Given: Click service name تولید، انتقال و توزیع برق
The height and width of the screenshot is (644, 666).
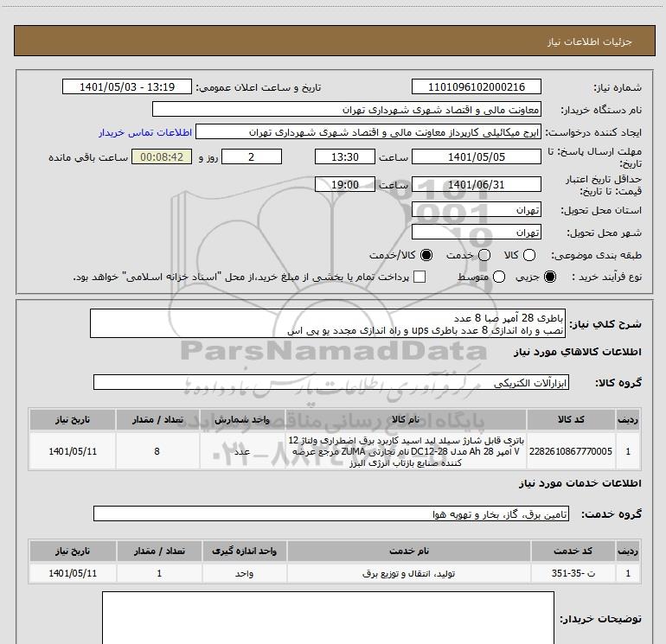Looking at the screenshot, I should (x=408, y=573).
